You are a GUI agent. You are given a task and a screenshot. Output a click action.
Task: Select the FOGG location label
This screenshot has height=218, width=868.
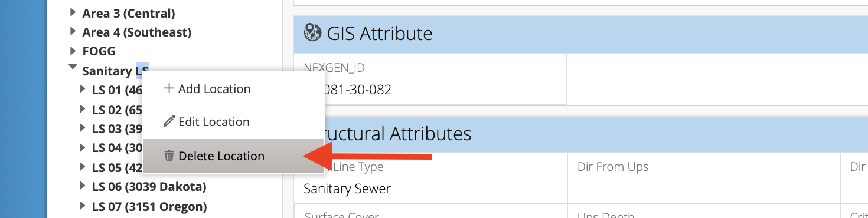point(99,51)
